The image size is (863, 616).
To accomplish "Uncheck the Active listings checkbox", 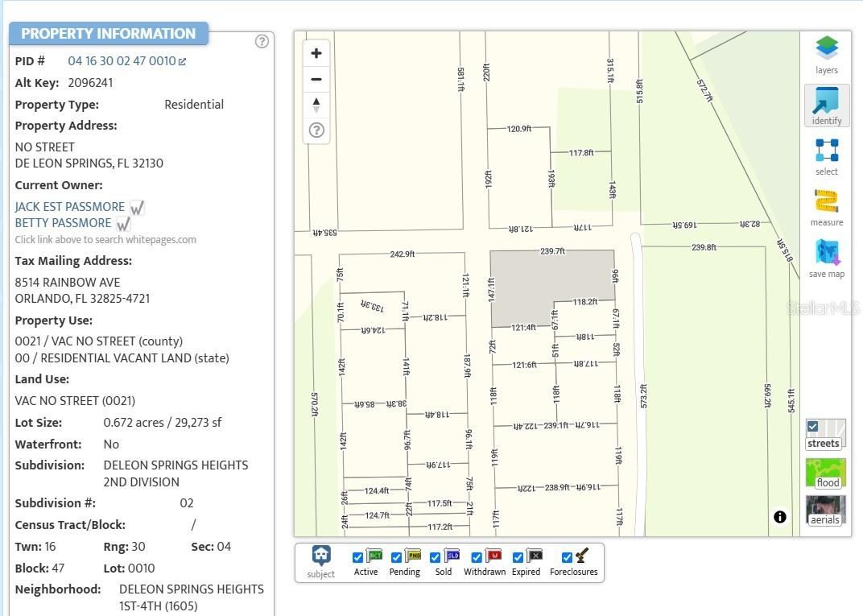I will (x=357, y=557).
